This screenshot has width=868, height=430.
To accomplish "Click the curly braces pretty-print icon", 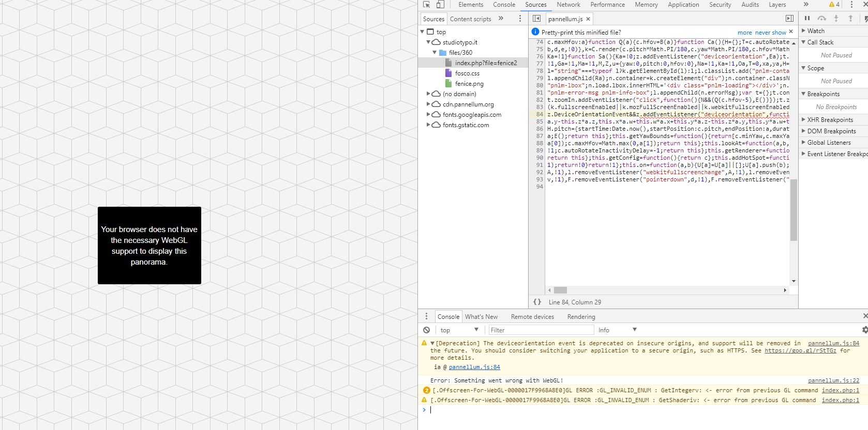I will (537, 302).
